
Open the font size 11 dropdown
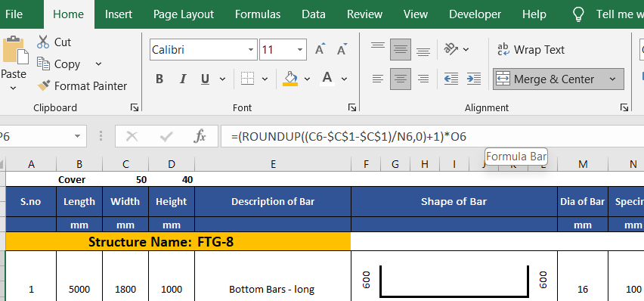coord(300,50)
